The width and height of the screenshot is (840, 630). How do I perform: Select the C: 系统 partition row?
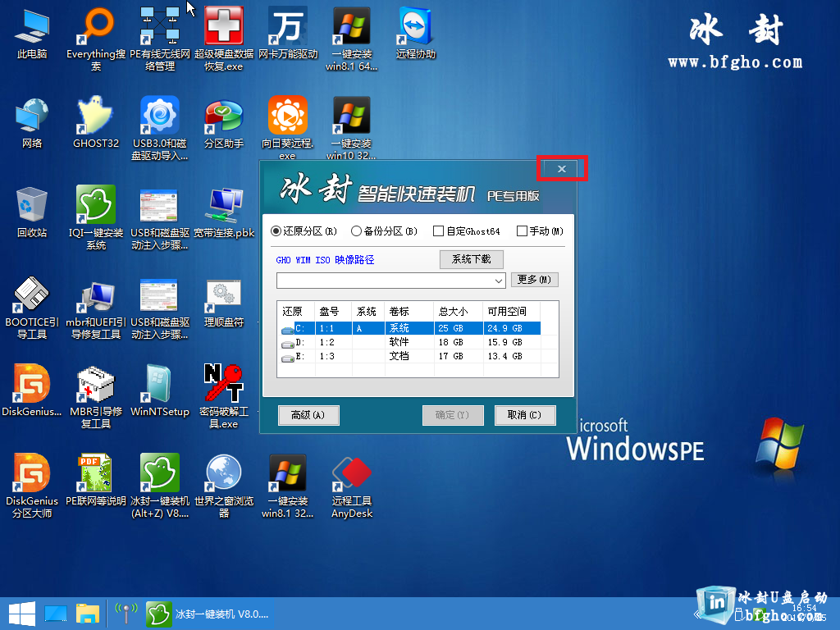pos(410,328)
